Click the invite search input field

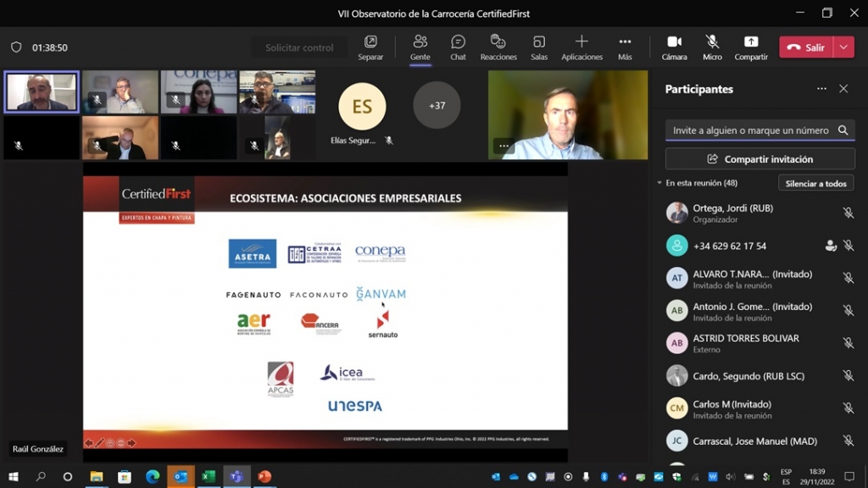point(750,130)
